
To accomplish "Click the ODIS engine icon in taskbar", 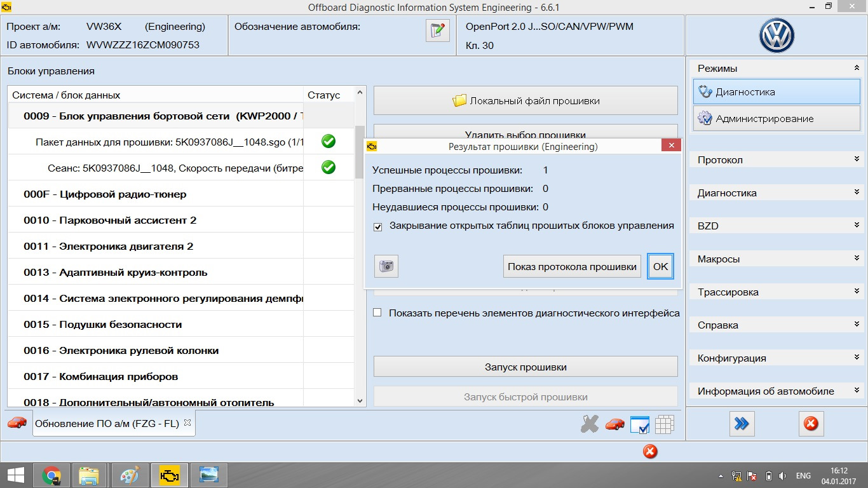I will coord(171,475).
